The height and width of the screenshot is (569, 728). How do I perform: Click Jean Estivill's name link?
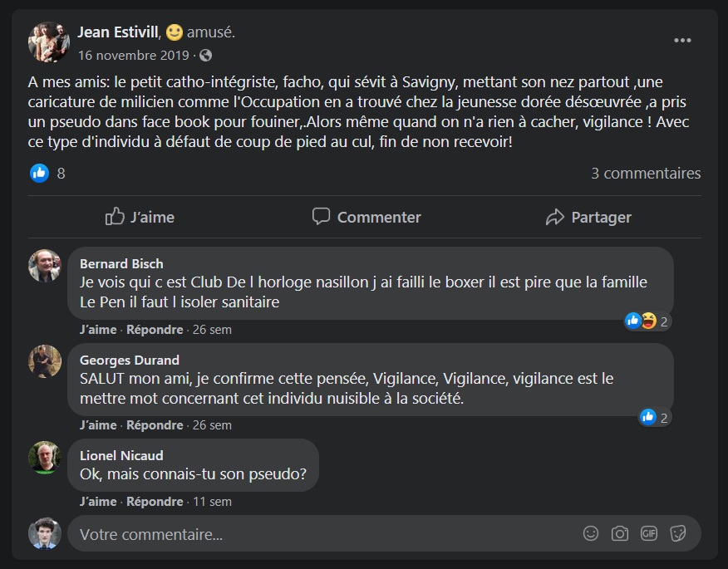pos(117,32)
